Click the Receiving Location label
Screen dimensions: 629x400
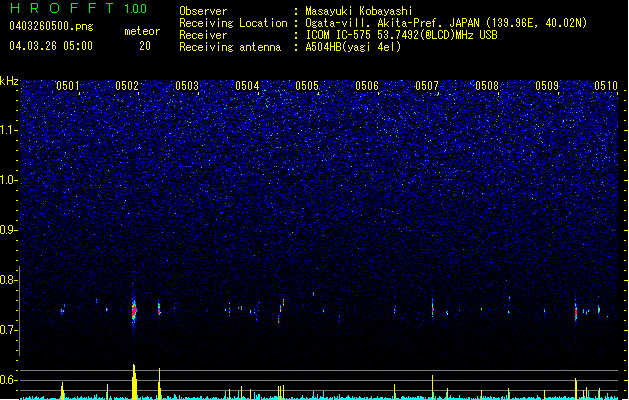(233, 23)
